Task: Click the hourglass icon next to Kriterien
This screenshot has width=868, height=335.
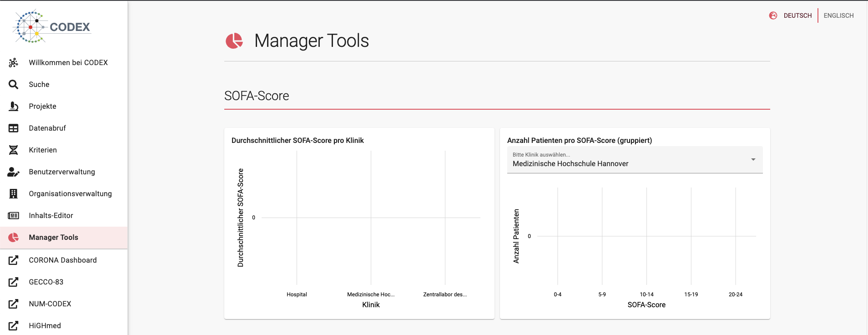Action: (14, 150)
